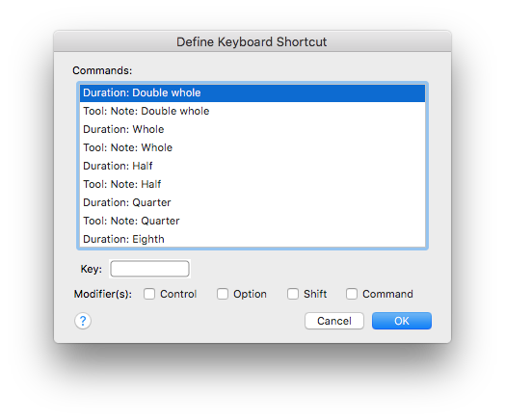The width and height of the screenshot is (505, 420).
Task: Pick the Duration: Half command
Action: point(252,166)
